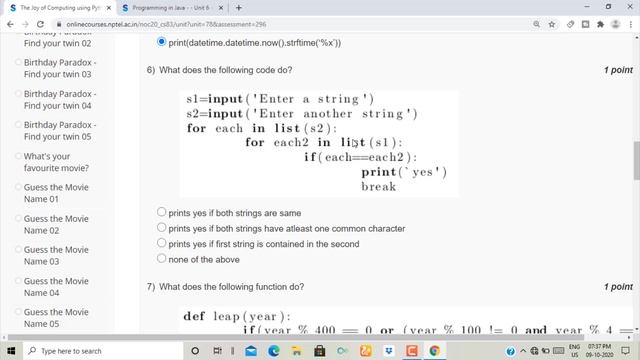Click the horizontal scrollbar at page bottom

pyautogui.click(x=296, y=338)
